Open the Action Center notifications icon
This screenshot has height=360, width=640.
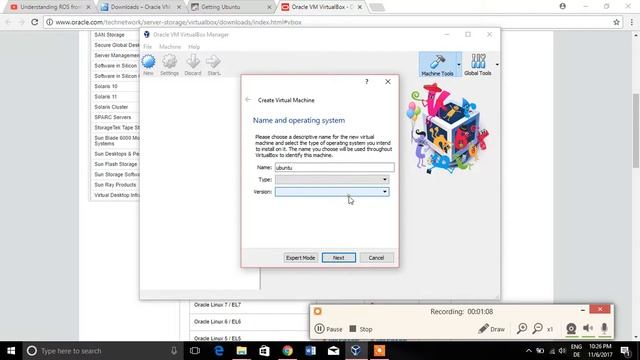pyautogui.click(x=626, y=351)
